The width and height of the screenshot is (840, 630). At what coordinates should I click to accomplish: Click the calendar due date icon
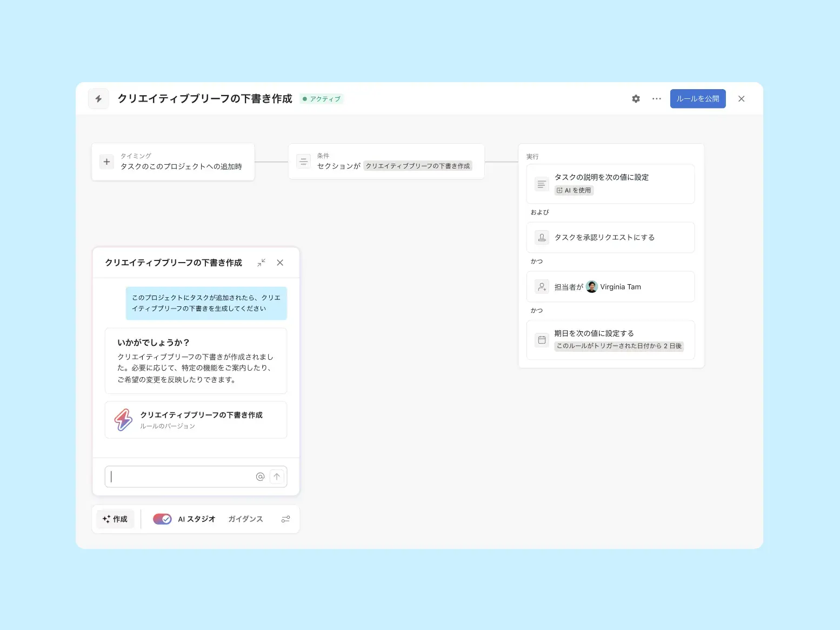542,340
